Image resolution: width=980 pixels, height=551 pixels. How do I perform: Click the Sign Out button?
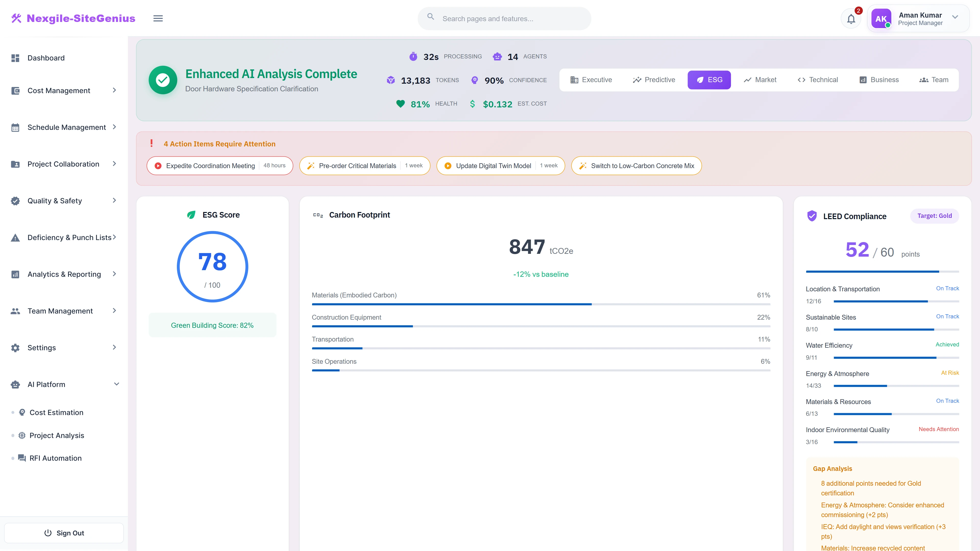pos(64,533)
